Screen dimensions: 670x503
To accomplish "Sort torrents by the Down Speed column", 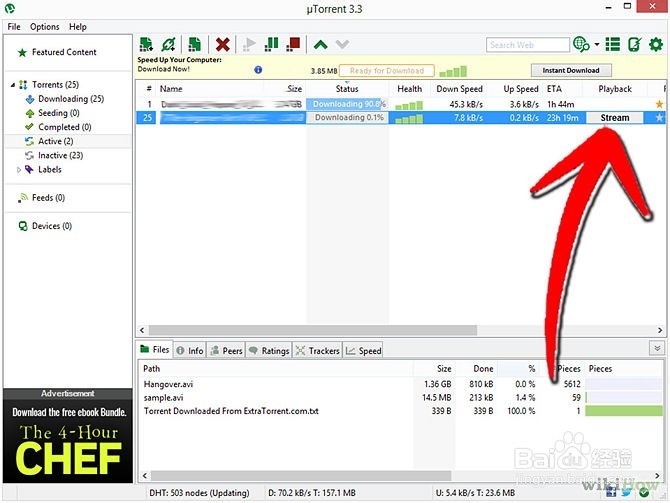I will pyautogui.click(x=459, y=89).
